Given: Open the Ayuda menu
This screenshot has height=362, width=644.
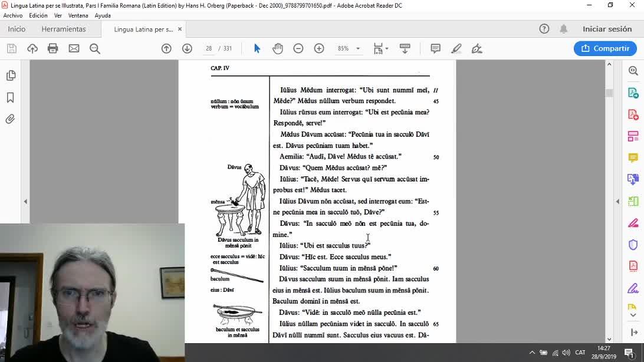Looking at the screenshot, I should (103, 15).
